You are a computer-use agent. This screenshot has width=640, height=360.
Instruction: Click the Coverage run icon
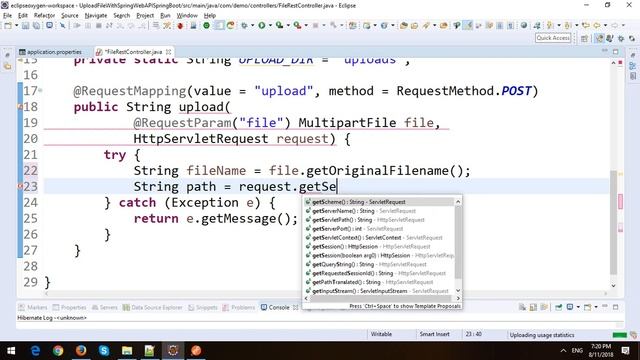coord(279,26)
